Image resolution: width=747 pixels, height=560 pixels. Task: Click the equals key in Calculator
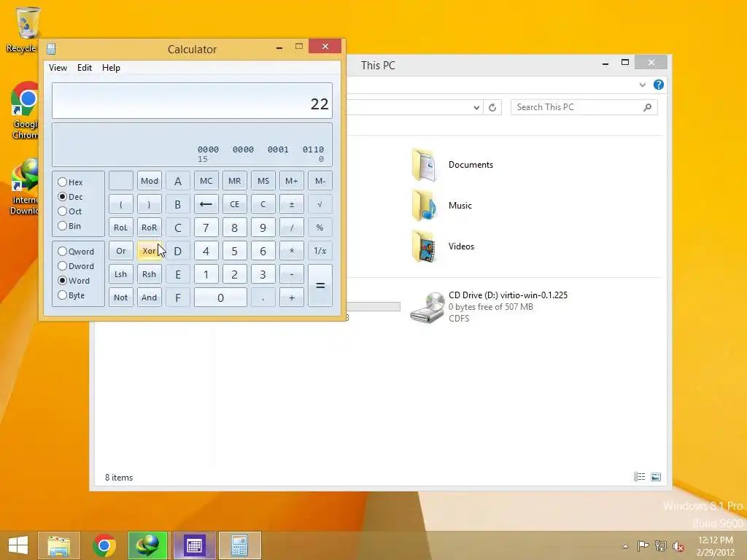[320, 286]
